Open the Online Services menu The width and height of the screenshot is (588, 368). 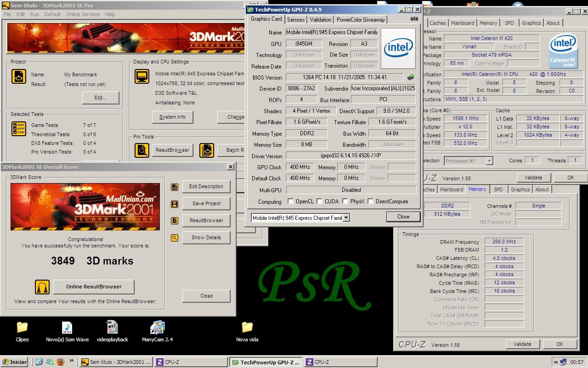(x=83, y=14)
